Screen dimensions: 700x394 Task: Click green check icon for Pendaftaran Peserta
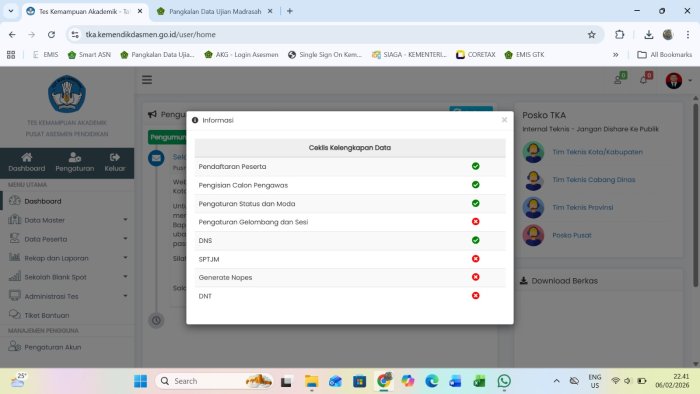[475, 166]
